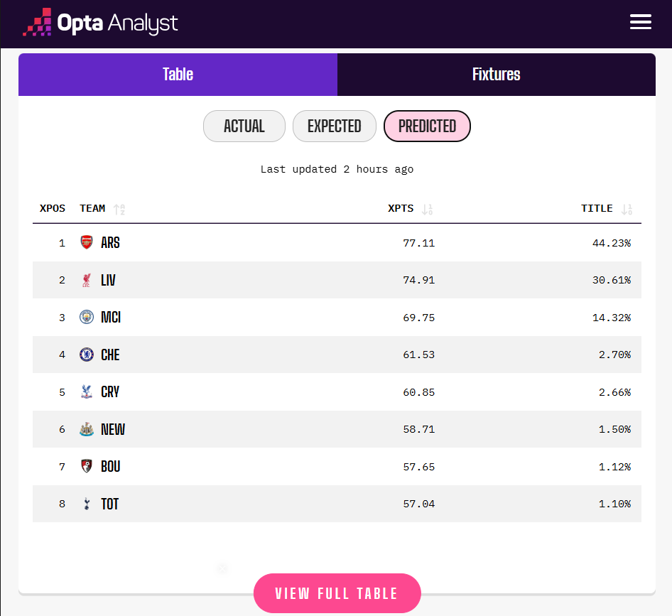
Task: Click the XPOS column header
Action: (x=53, y=209)
